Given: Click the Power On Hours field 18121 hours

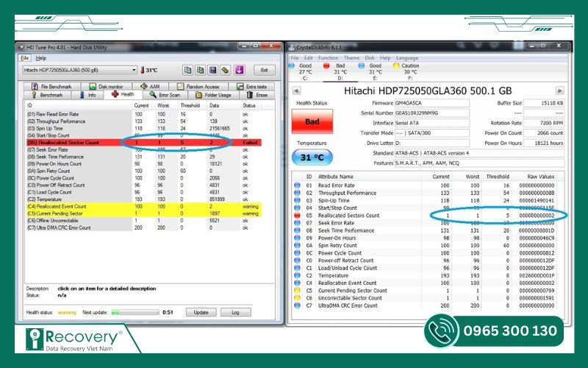Looking at the screenshot, I should point(544,143).
